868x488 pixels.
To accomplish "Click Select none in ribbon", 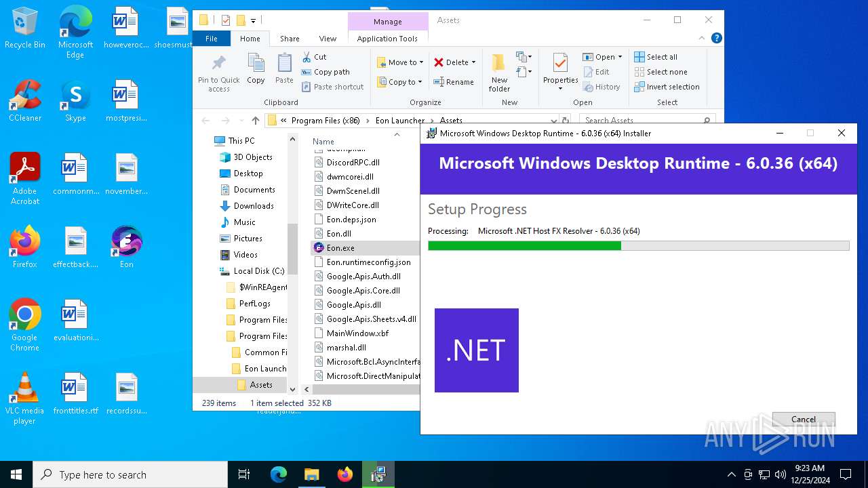I will pyautogui.click(x=660, y=72).
